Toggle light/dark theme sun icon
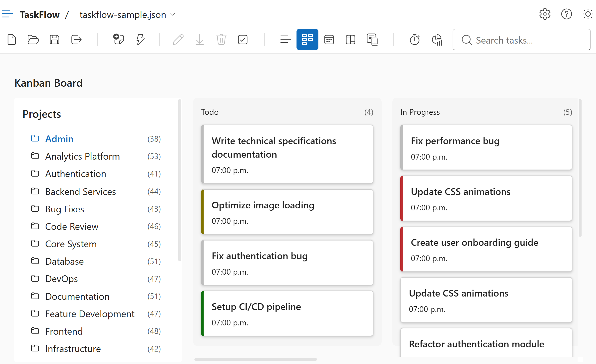 coord(588,14)
